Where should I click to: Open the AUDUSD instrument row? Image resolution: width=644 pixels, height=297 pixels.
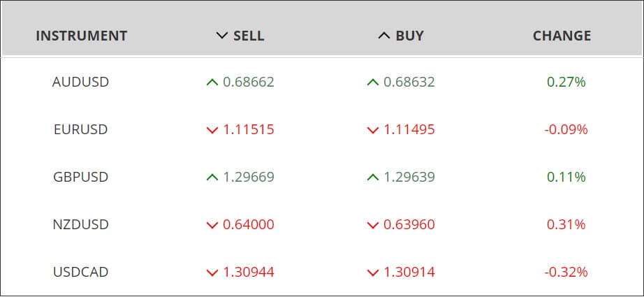coord(322,82)
